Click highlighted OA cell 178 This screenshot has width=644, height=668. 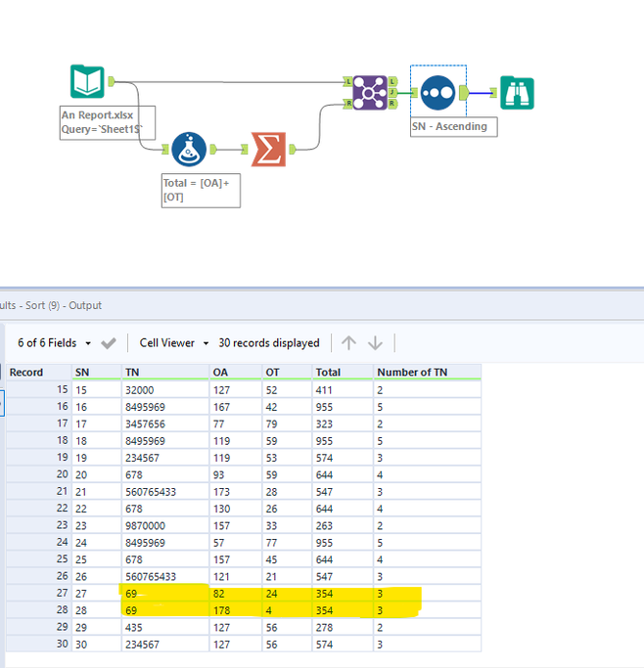coord(236,610)
